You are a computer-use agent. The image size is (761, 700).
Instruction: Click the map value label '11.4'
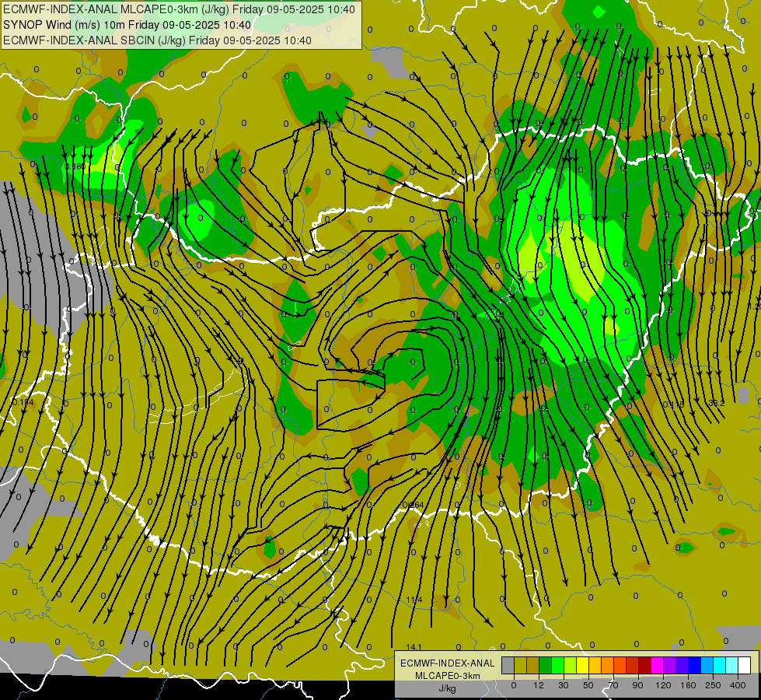[x=414, y=600]
